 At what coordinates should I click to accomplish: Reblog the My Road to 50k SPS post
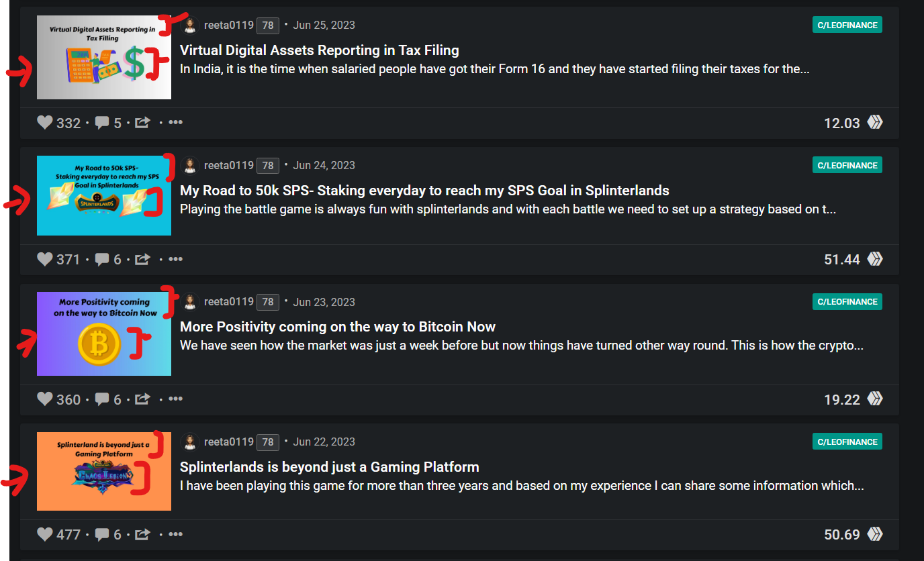pos(142,259)
